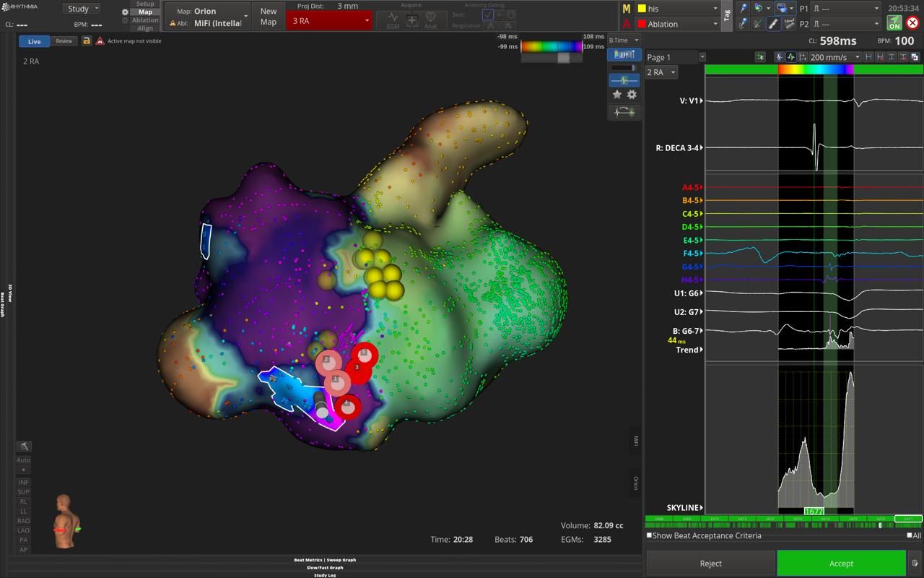Click the warning triangle for active map
The height and width of the screenshot is (578, 924).
(x=100, y=41)
